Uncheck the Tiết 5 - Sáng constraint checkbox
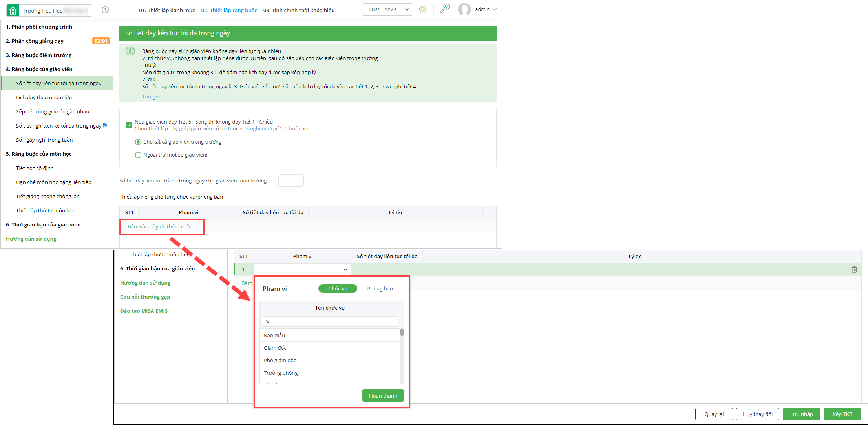Image resolution: width=868 pixels, height=425 pixels. click(129, 125)
